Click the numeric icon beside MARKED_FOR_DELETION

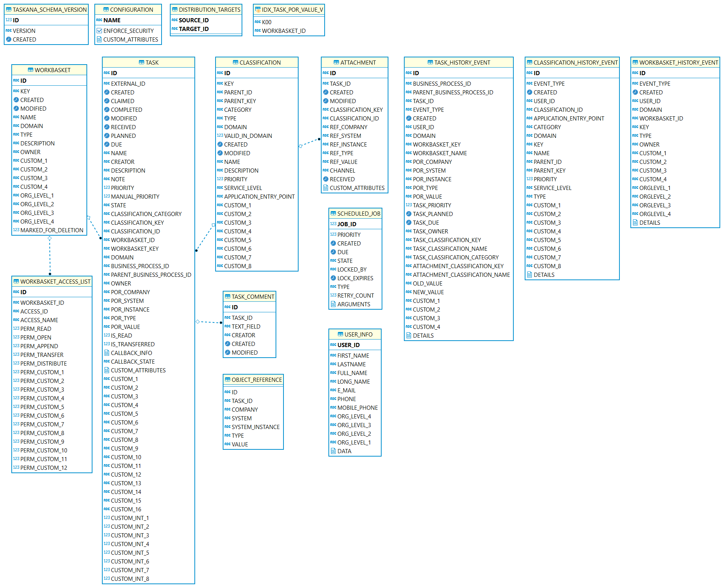click(16, 230)
